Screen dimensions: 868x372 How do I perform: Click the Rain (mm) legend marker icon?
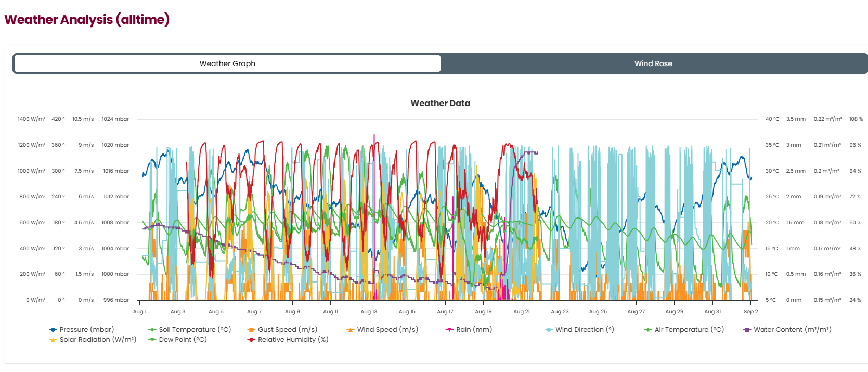click(450, 330)
